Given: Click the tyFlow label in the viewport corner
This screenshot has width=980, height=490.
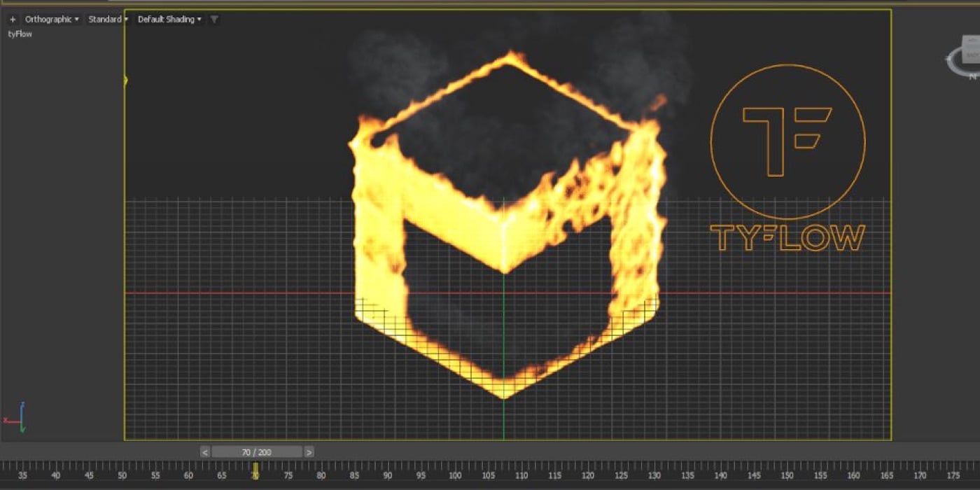Looking at the screenshot, I should click(x=20, y=34).
